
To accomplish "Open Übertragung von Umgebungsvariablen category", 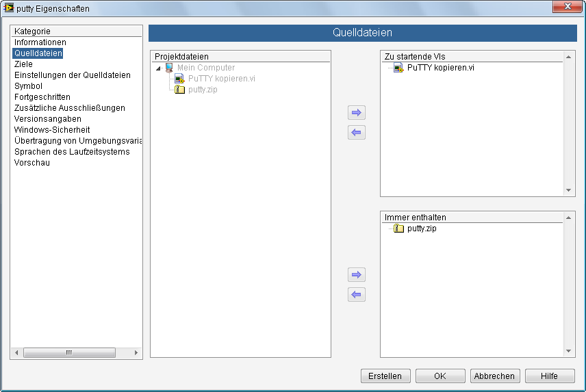I will tap(78, 141).
